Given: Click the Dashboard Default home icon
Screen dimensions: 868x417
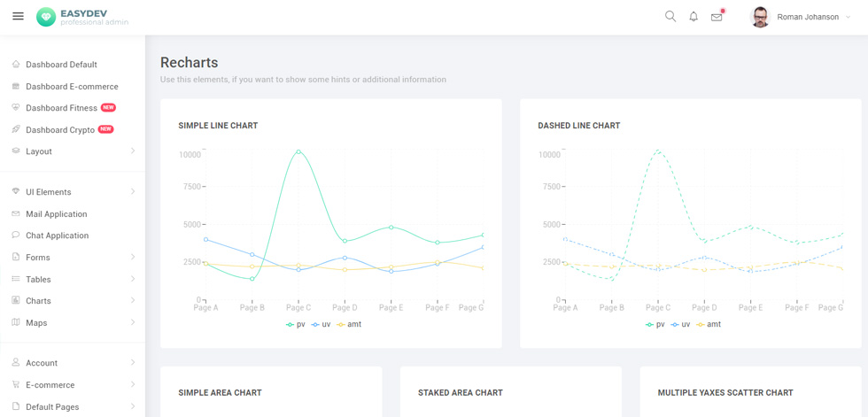Looking at the screenshot, I should [16, 64].
